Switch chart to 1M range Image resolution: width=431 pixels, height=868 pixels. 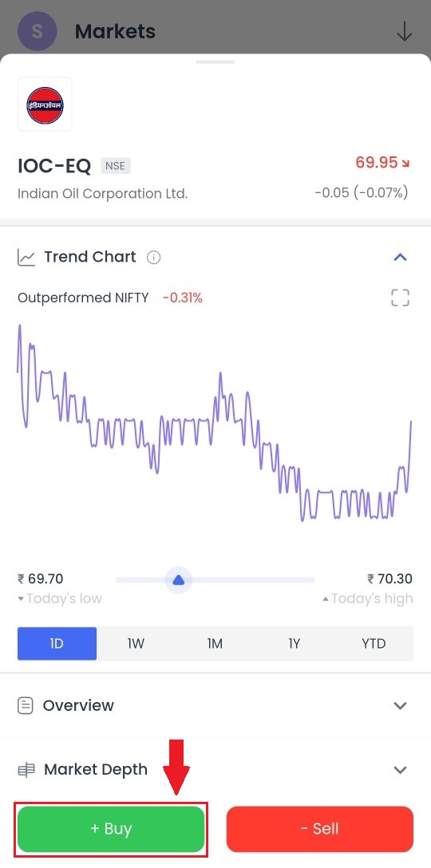tap(215, 644)
